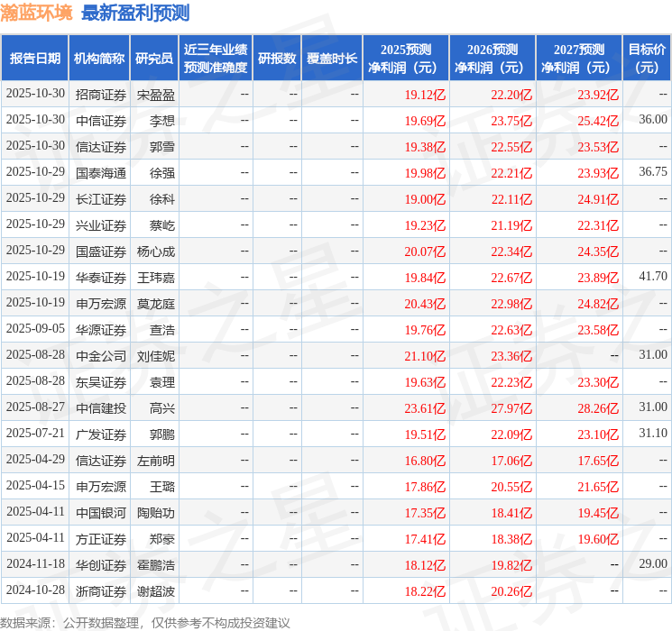
Task: Click the 中信建投 institution name
Action: (100, 408)
